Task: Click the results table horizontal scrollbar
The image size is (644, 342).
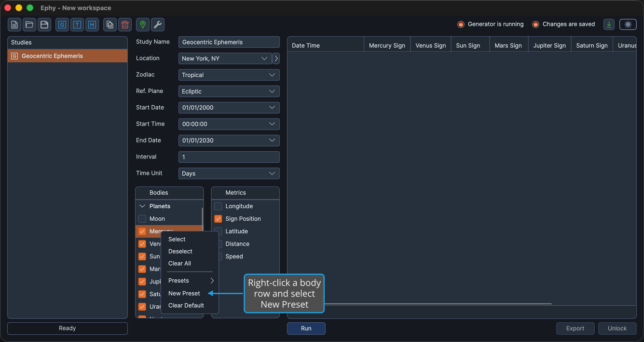Action: (x=438, y=304)
